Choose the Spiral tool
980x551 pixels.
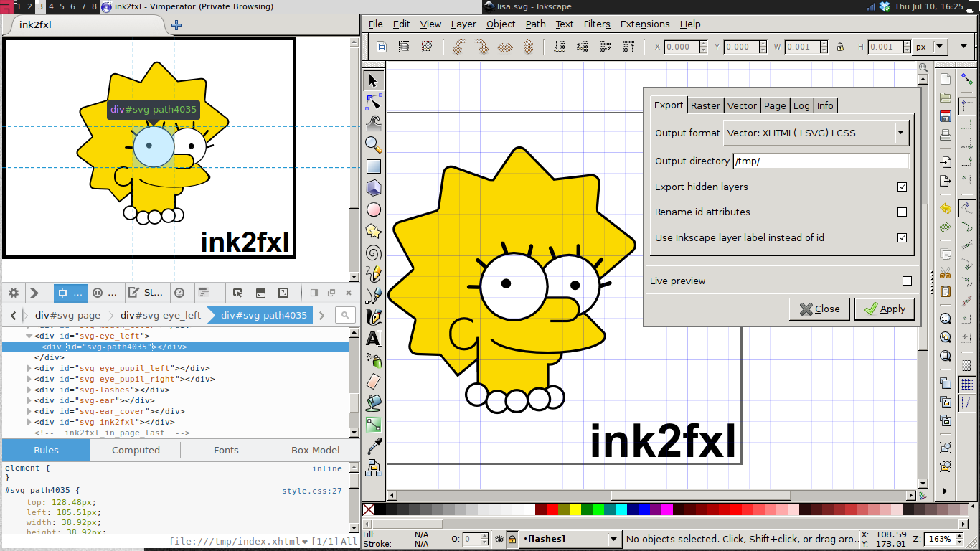(x=373, y=253)
